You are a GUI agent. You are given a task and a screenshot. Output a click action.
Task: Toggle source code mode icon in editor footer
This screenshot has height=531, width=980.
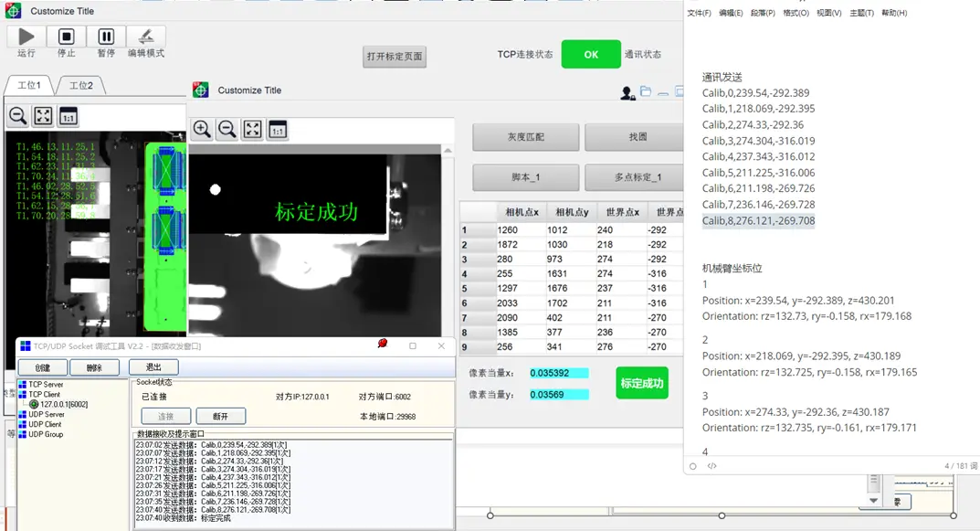[711, 466]
